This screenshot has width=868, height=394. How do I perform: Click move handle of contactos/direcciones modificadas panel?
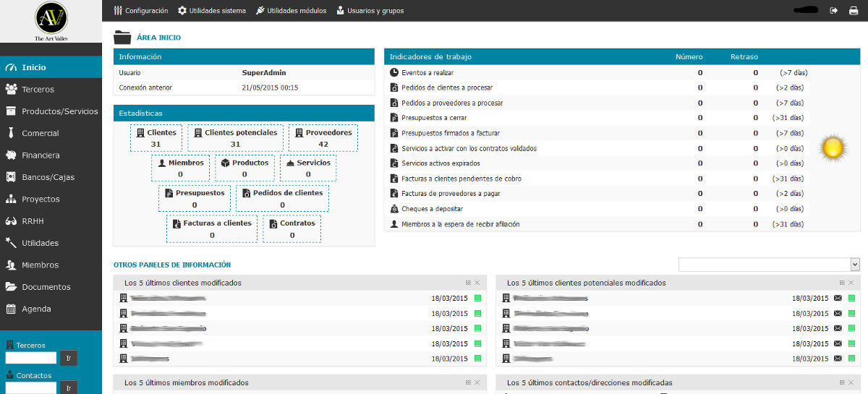842,382
